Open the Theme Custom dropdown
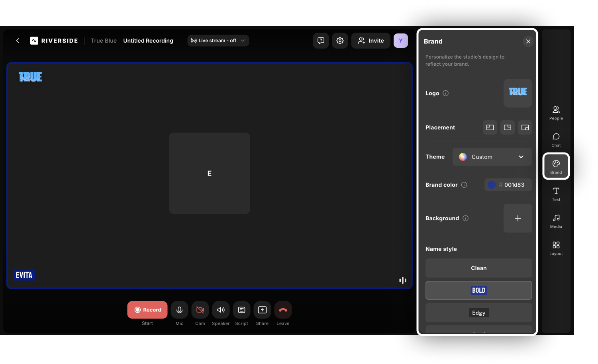The image size is (598, 364). pyautogui.click(x=492, y=157)
